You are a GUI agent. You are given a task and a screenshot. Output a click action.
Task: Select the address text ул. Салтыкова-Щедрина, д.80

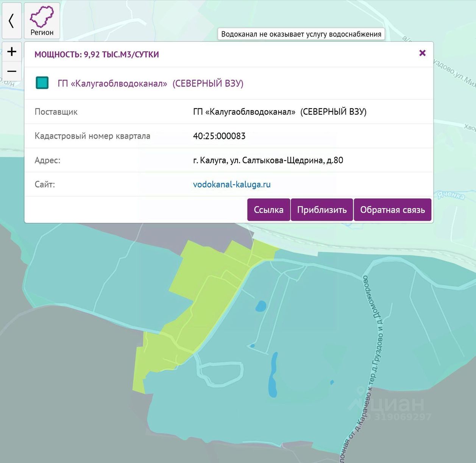click(x=287, y=160)
